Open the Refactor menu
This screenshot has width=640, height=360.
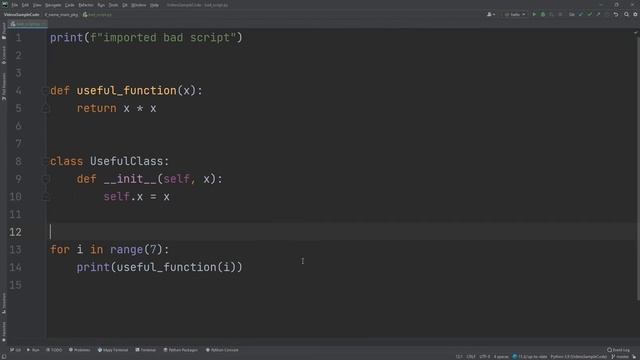(x=86, y=5)
